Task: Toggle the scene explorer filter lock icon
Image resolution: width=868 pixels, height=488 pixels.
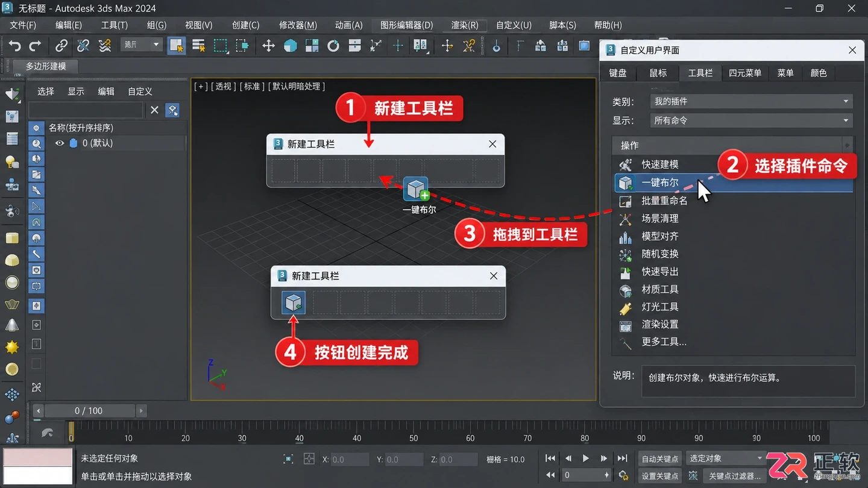Action: pos(172,110)
